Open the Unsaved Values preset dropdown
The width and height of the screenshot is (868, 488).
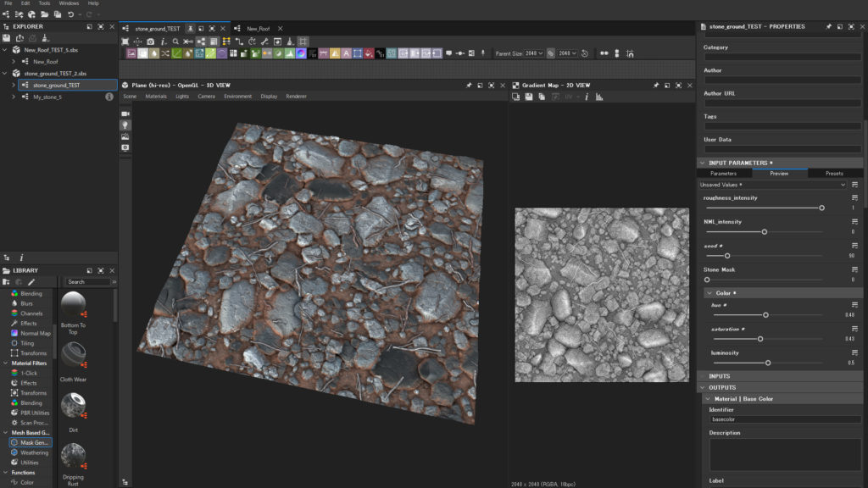click(771, 185)
